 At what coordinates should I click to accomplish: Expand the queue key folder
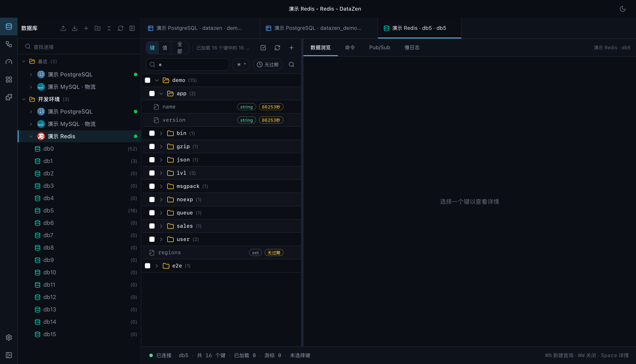pyautogui.click(x=161, y=213)
